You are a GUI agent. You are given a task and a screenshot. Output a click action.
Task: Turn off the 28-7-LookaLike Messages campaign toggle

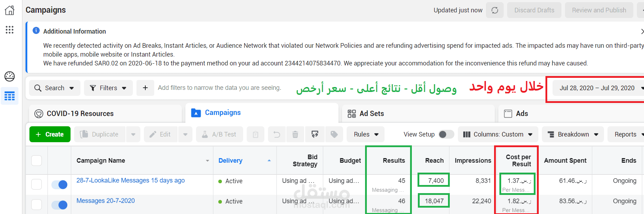point(60,184)
